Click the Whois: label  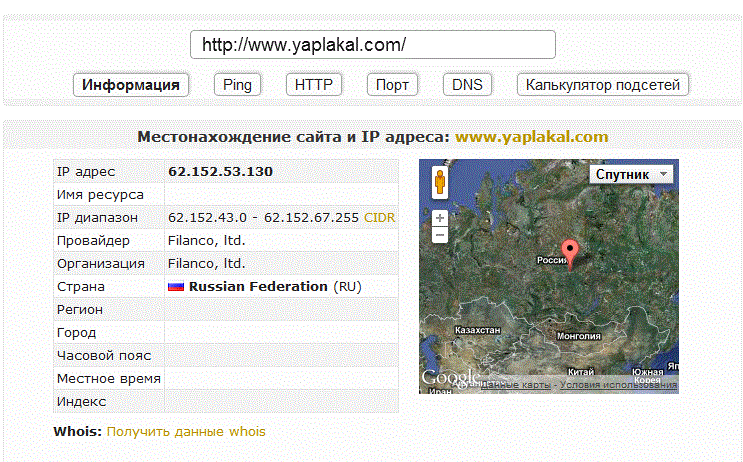click(78, 432)
